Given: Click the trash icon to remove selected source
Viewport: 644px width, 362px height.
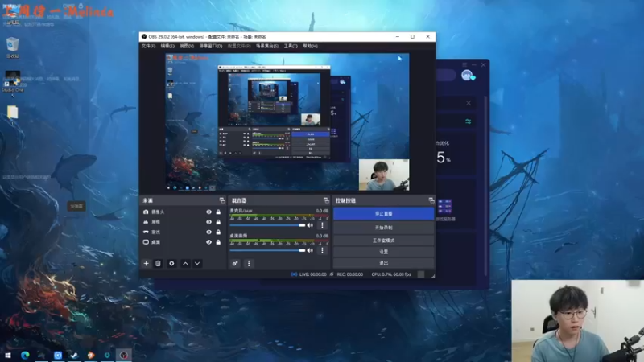Looking at the screenshot, I should [x=158, y=264].
